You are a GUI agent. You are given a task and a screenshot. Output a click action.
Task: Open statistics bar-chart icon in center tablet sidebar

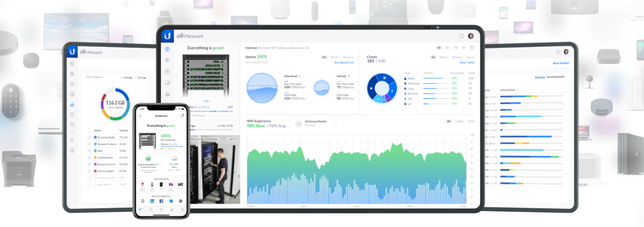167,94
